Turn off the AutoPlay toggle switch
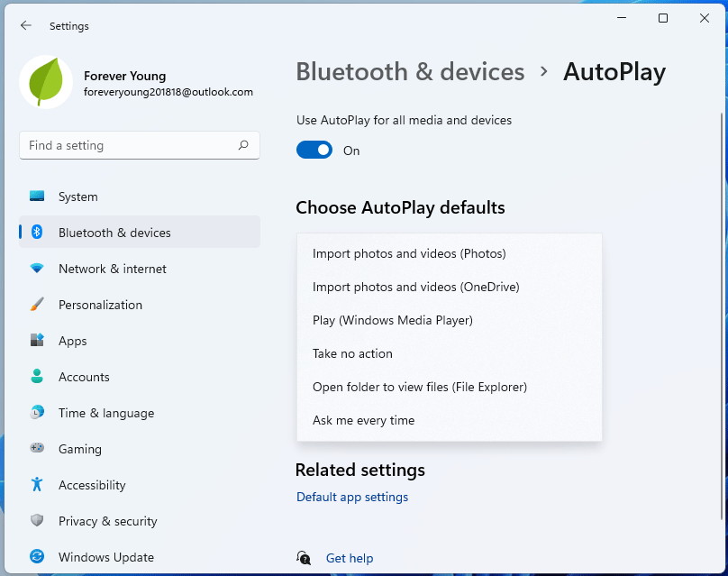 point(314,151)
